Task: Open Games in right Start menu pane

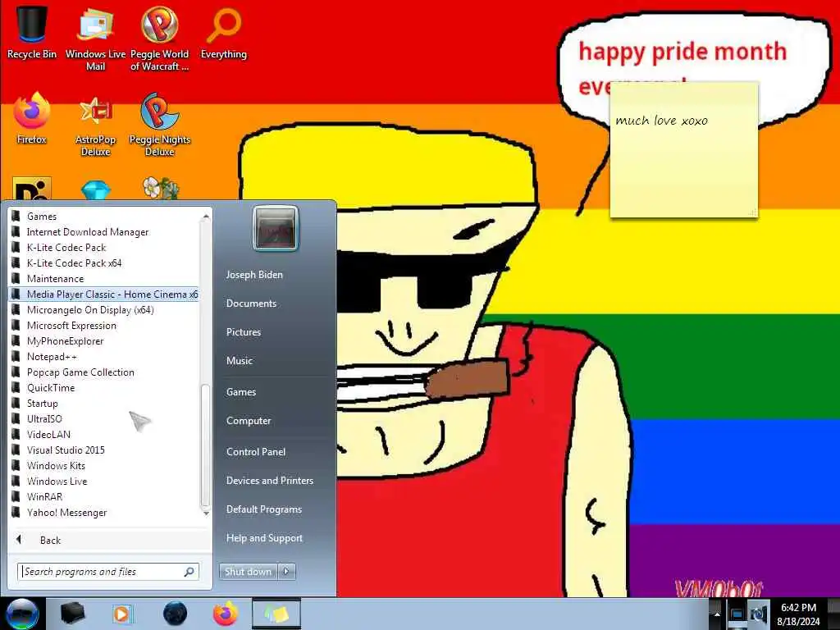Action: (241, 391)
